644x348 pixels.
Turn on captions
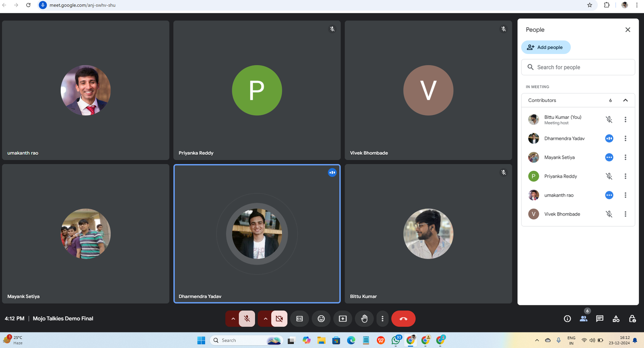pos(299,319)
